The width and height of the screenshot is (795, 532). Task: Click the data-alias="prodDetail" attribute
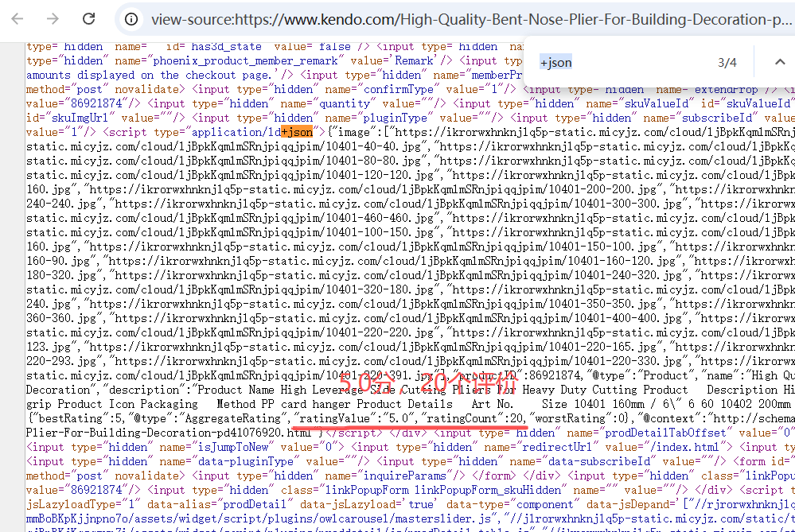(x=220, y=505)
